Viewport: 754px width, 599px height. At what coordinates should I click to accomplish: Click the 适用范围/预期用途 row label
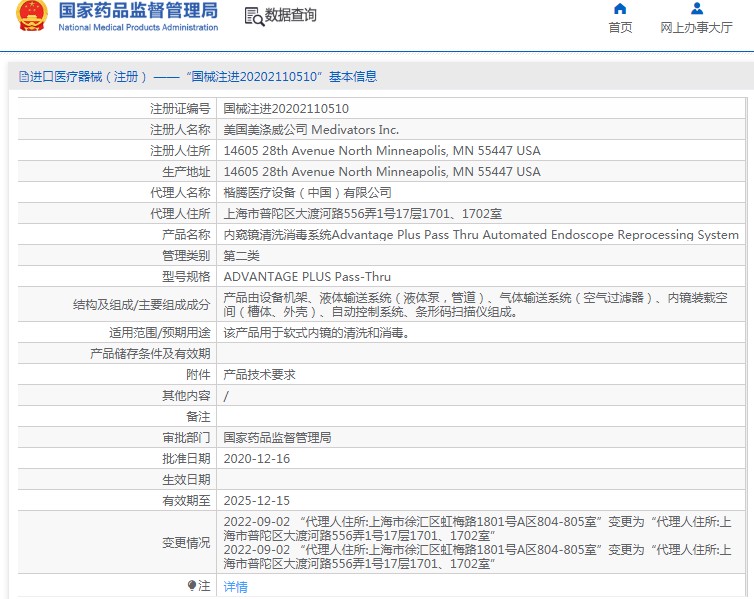coord(160,333)
